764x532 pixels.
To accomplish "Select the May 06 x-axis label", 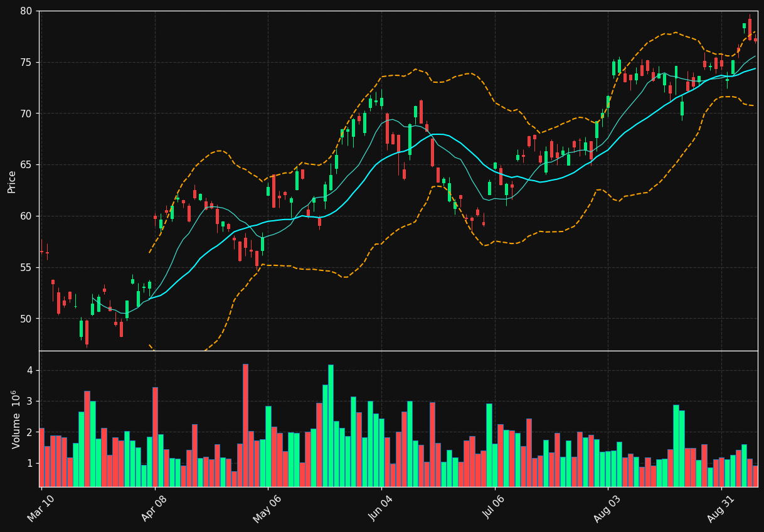I will click(267, 508).
